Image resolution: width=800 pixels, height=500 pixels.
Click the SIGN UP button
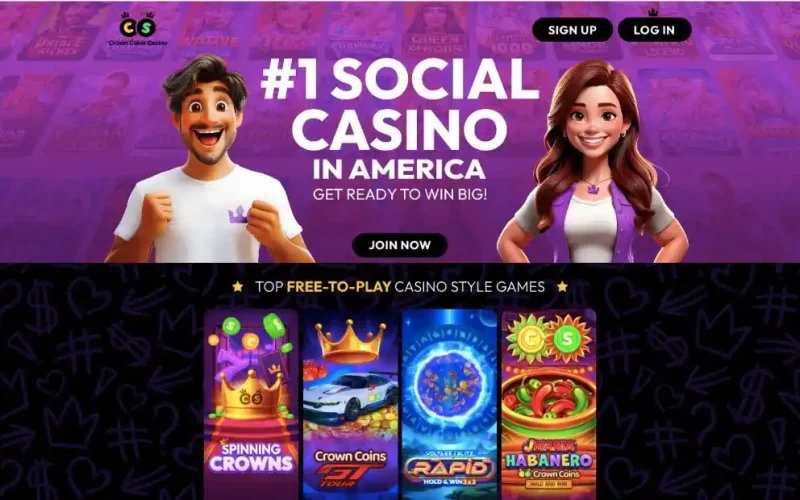pos(572,30)
